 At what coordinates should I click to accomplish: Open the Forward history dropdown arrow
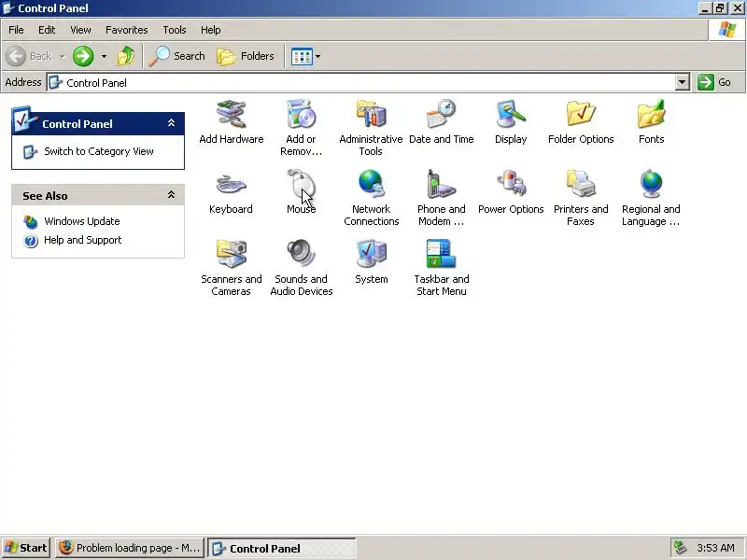click(104, 56)
